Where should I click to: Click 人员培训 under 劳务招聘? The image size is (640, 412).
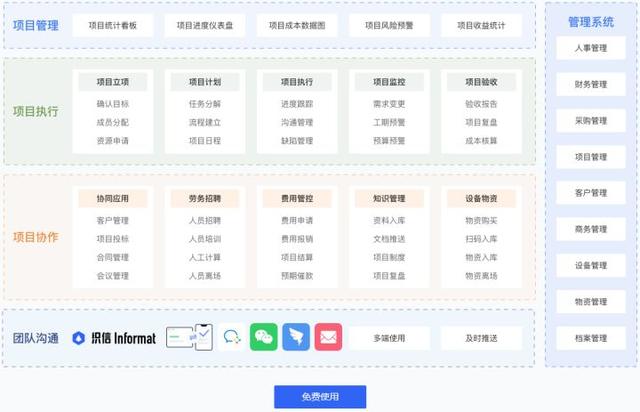point(205,239)
